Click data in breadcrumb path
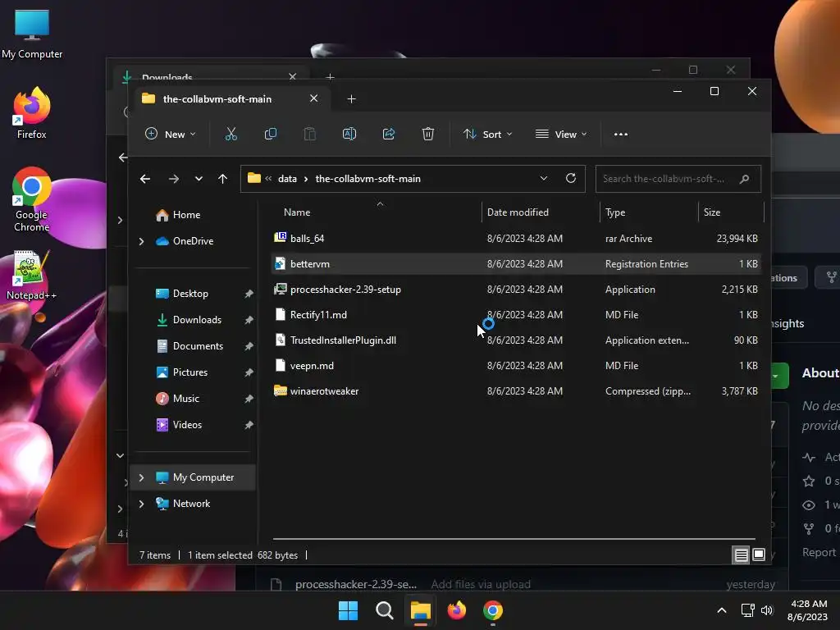Screen dimensions: 840x630 point(287,178)
